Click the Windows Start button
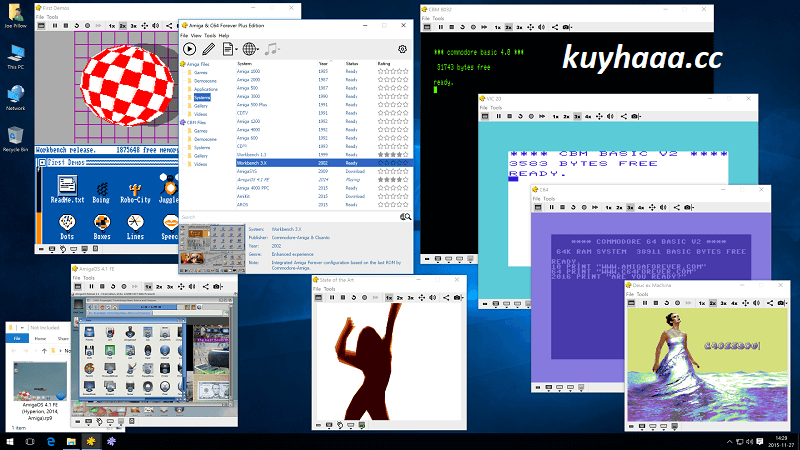This screenshot has height=450, width=800. (x=10, y=441)
